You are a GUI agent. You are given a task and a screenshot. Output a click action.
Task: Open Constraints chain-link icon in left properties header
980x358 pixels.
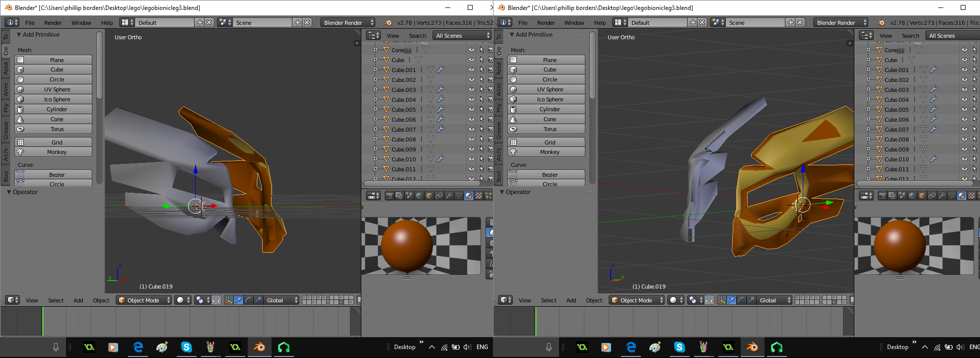pyautogui.click(x=439, y=196)
